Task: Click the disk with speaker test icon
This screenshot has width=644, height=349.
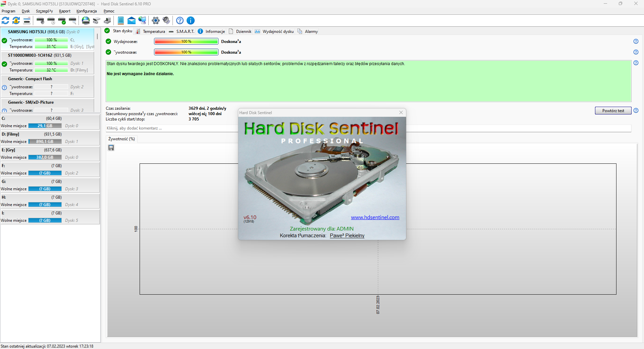Action: point(40,20)
